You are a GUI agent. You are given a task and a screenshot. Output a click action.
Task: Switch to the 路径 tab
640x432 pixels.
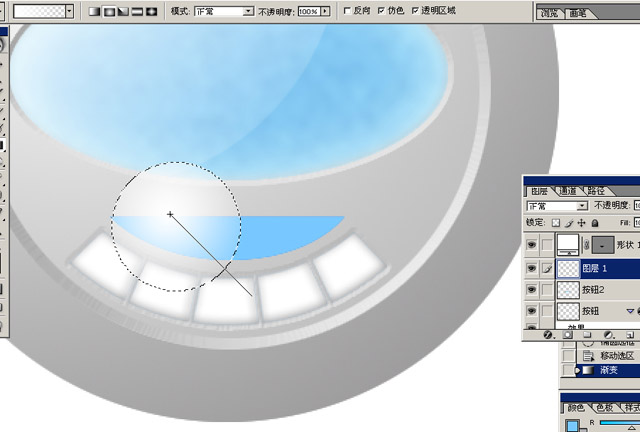point(596,191)
